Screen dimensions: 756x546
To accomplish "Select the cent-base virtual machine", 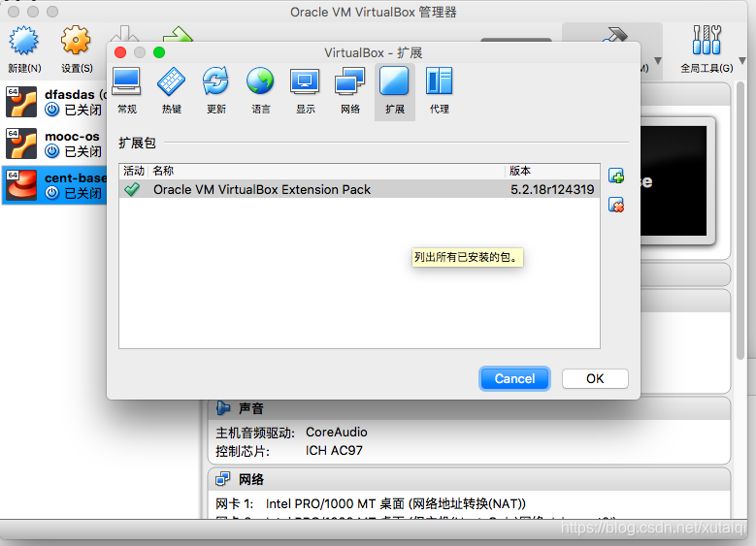I will [54, 185].
